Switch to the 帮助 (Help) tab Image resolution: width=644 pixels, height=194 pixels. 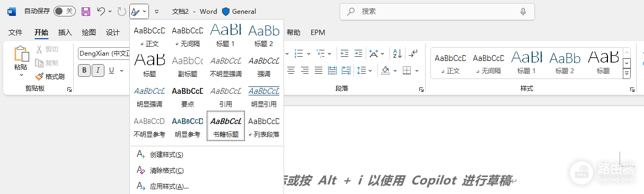[x=294, y=32]
